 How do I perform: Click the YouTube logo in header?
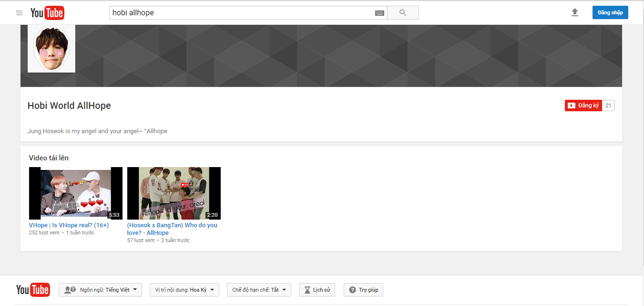pyautogui.click(x=47, y=13)
